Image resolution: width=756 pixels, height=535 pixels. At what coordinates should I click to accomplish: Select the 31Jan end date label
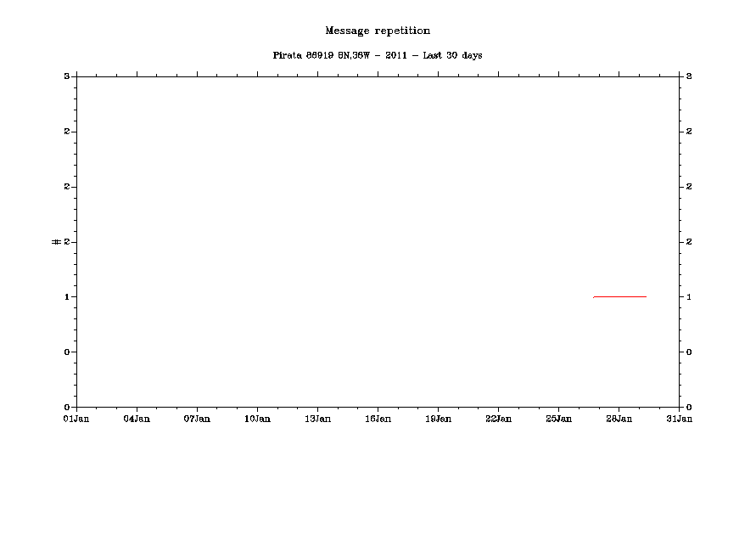(x=679, y=419)
